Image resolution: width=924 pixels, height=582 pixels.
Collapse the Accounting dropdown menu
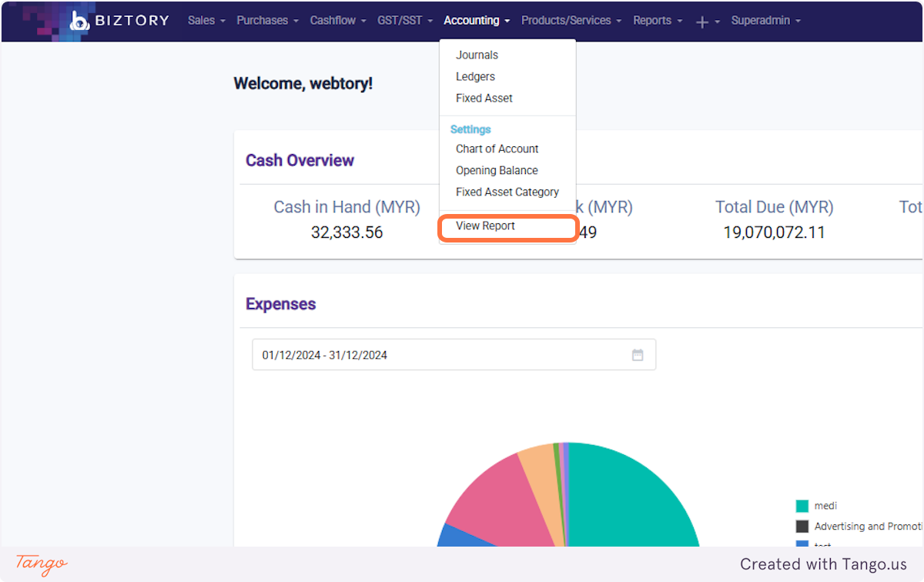pyautogui.click(x=477, y=21)
